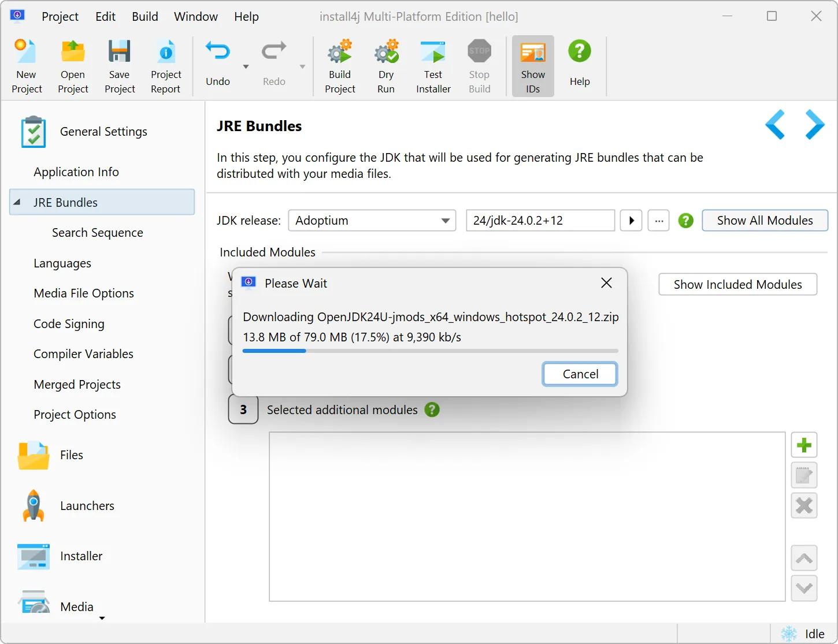This screenshot has height=644, width=838.
Task: Open the Window menu
Action: pos(196,17)
